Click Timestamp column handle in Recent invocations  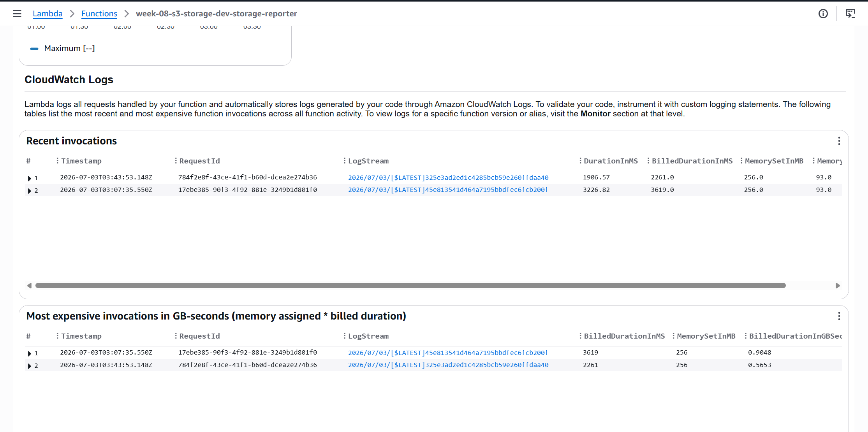pos(57,161)
